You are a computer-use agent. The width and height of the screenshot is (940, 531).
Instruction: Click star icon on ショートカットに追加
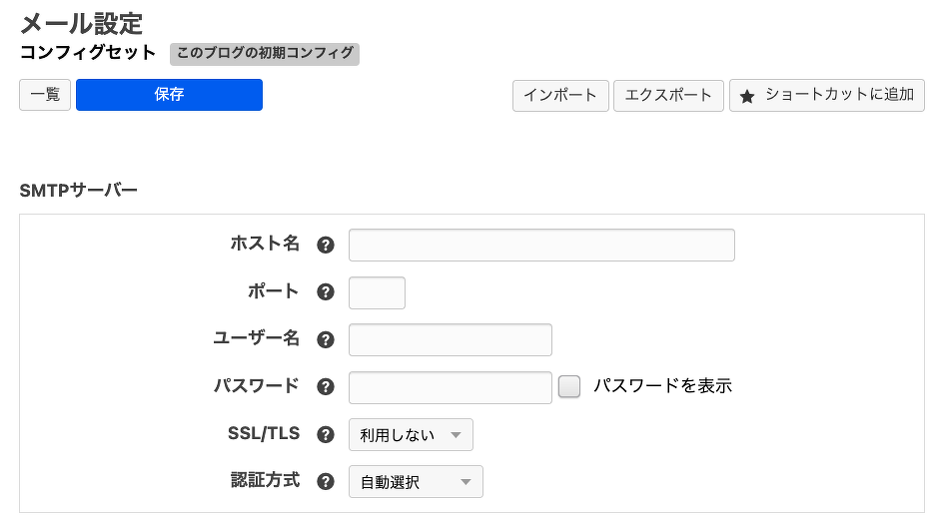point(747,97)
